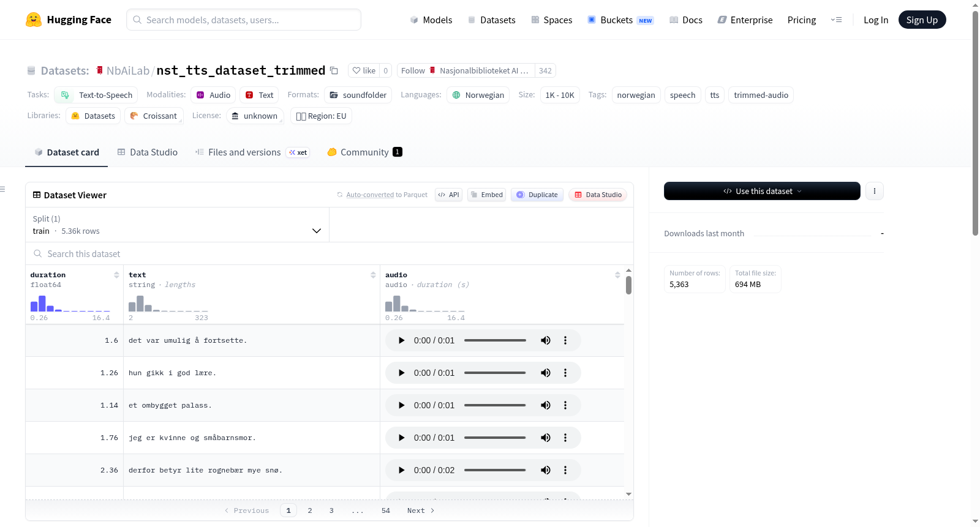Open audio options for 'hun gikk i god lære' row
980x527 pixels.
pyautogui.click(x=565, y=373)
